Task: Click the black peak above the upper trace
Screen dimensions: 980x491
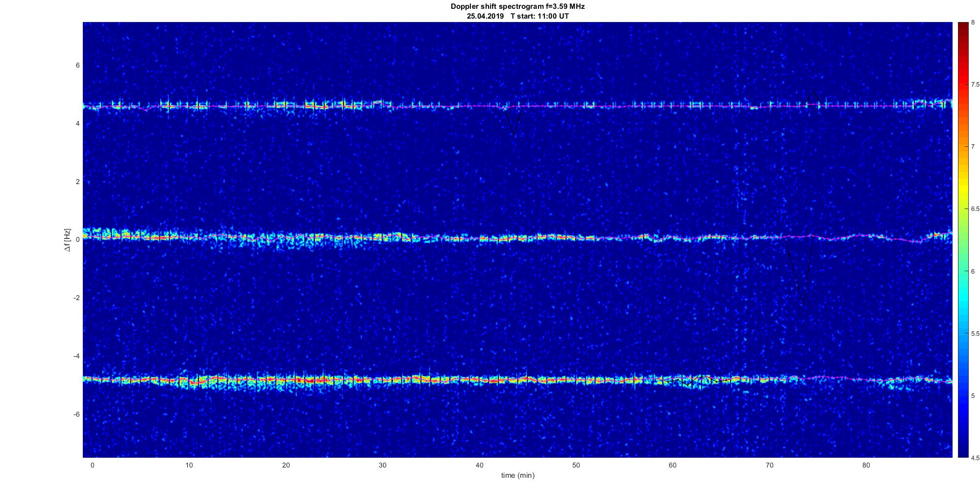Action: (813, 97)
